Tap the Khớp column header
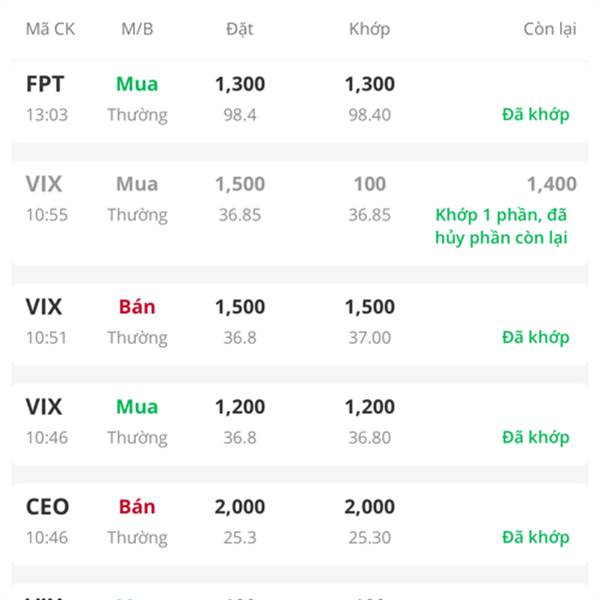Viewport: 600px width, 600px height. 369,29
